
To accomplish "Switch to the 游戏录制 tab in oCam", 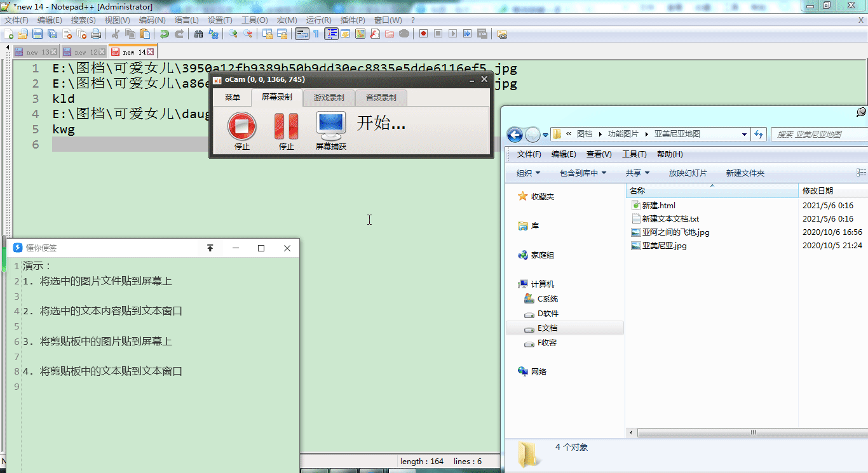I will pyautogui.click(x=329, y=98).
